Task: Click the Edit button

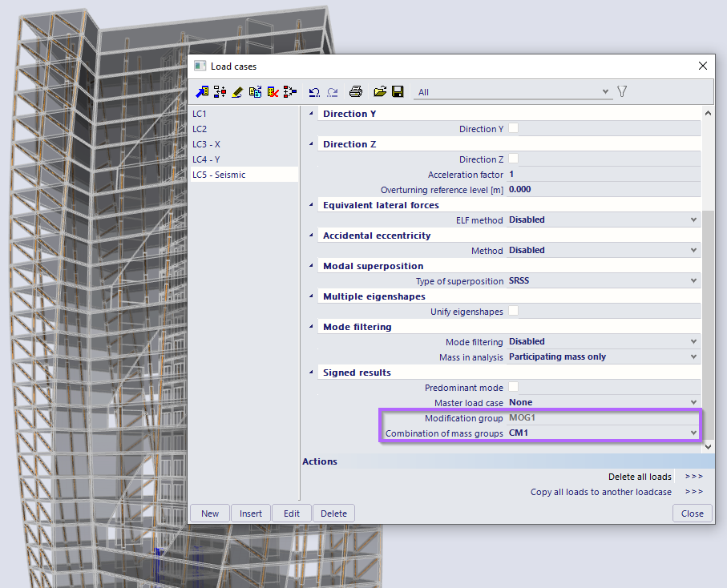Action: click(x=292, y=513)
